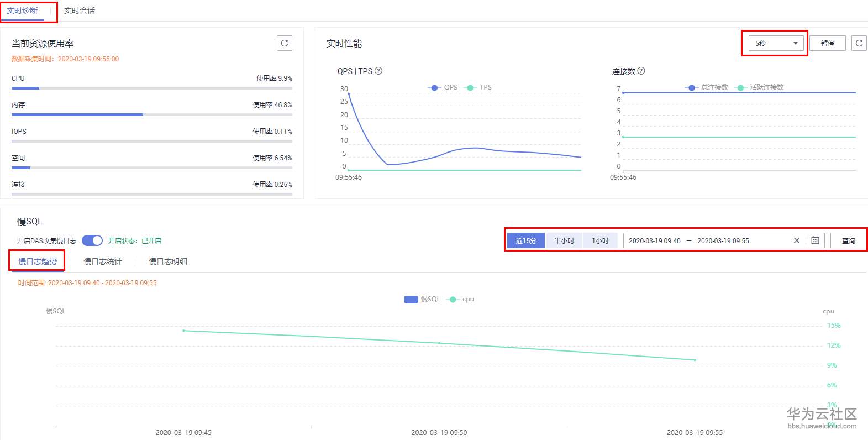The height and width of the screenshot is (440, 868).
Task: Toggle 慢SQL series in trend legend
Action: 422,299
